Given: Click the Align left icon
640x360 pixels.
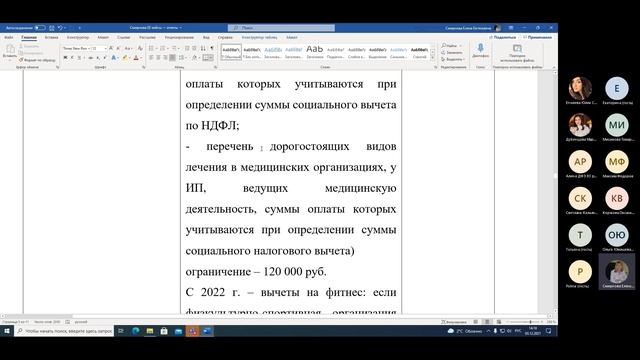Looking at the screenshot, I should click(151, 58).
